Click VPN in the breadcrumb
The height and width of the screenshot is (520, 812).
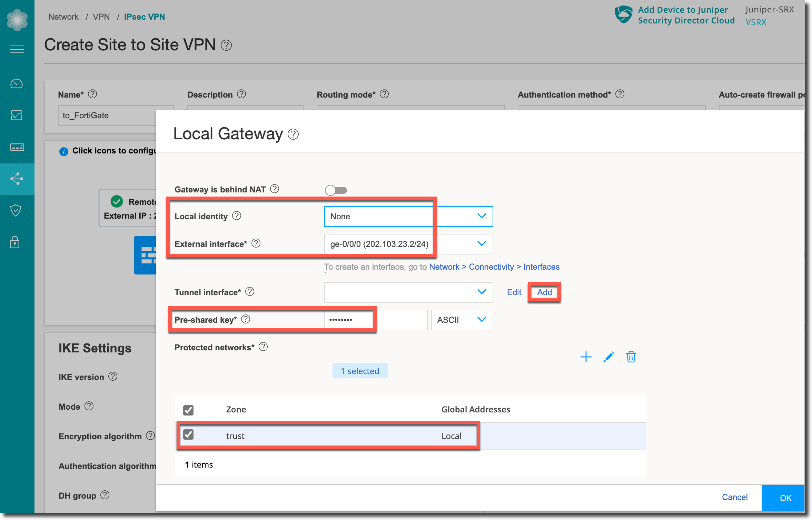pyautogui.click(x=101, y=17)
